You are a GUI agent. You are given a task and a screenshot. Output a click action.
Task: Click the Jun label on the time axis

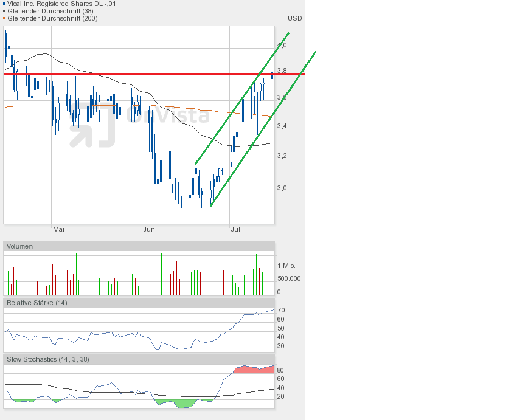(148, 229)
